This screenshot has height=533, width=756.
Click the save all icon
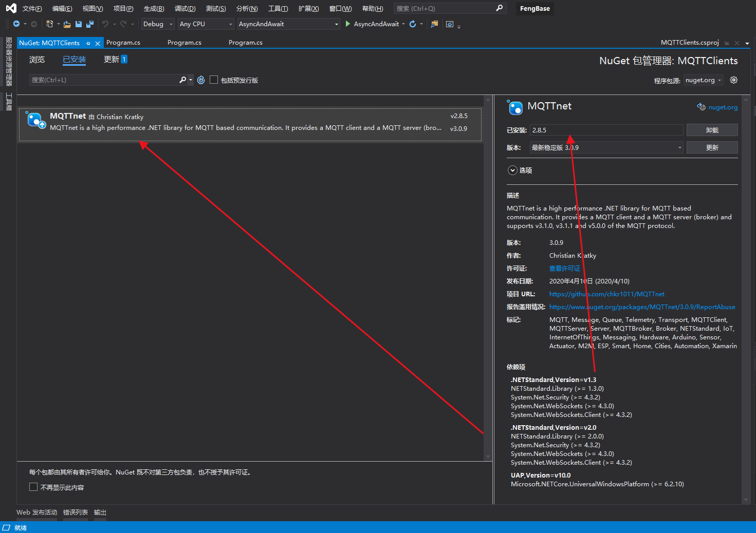click(x=90, y=24)
